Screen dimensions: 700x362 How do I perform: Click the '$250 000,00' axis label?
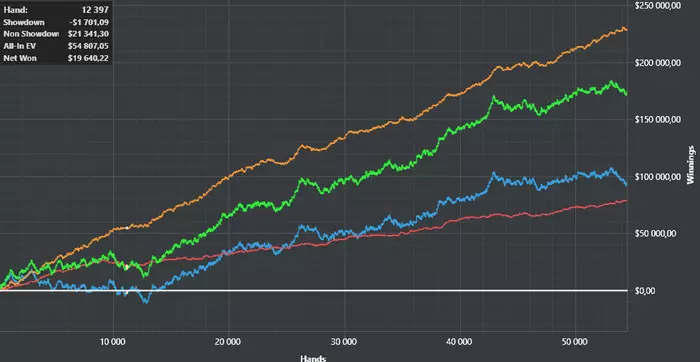tap(658, 5)
